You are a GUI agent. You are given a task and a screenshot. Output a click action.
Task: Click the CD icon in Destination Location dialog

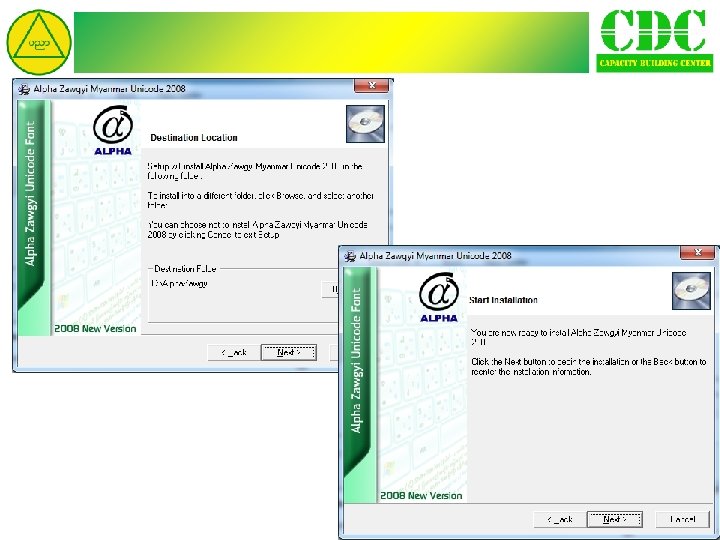(x=365, y=124)
